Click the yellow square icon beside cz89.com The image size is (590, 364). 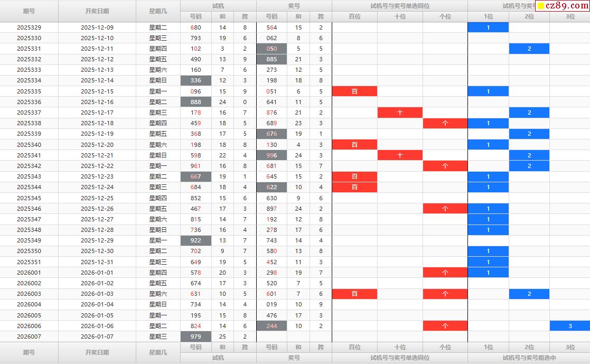[x=540, y=6]
